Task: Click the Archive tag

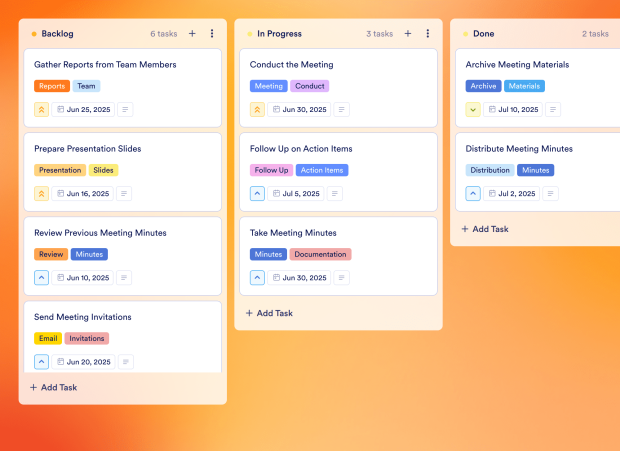Action: coord(483,86)
